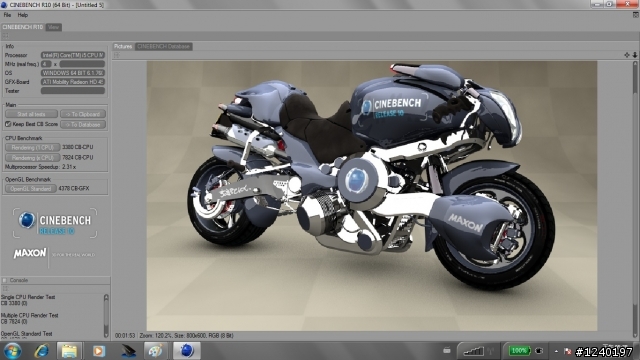
Task: Click the Tester name input field
Action: tap(73, 91)
